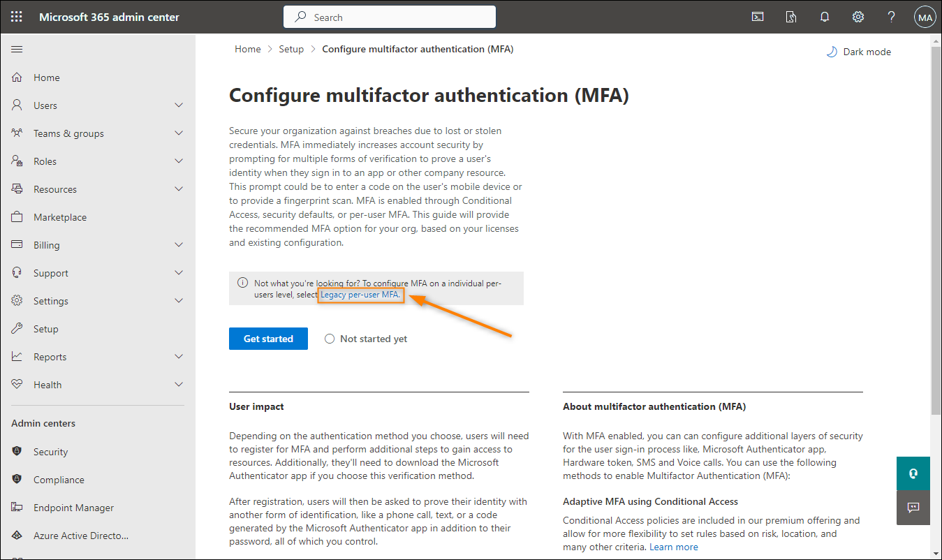Image resolution: width=942 pixels, height=560 pixels.
Task: Click the Compliance shield icon
Action: [17, 480]
